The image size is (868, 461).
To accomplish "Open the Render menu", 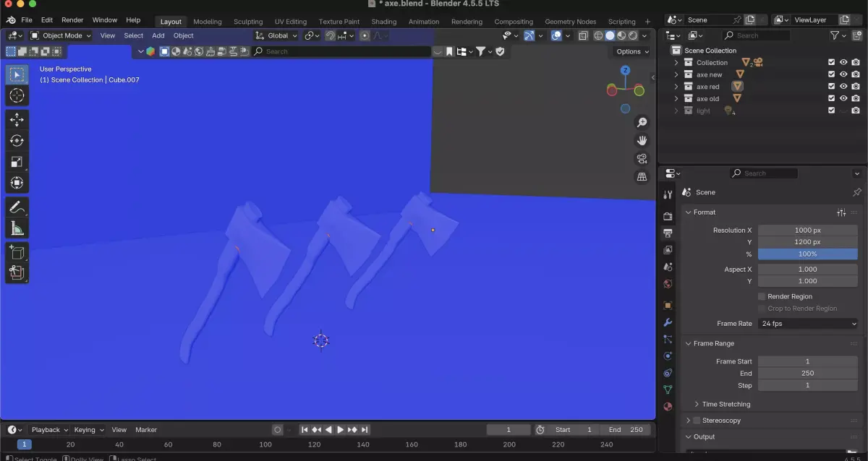I will pyautogui.click(x=72, y=20).
